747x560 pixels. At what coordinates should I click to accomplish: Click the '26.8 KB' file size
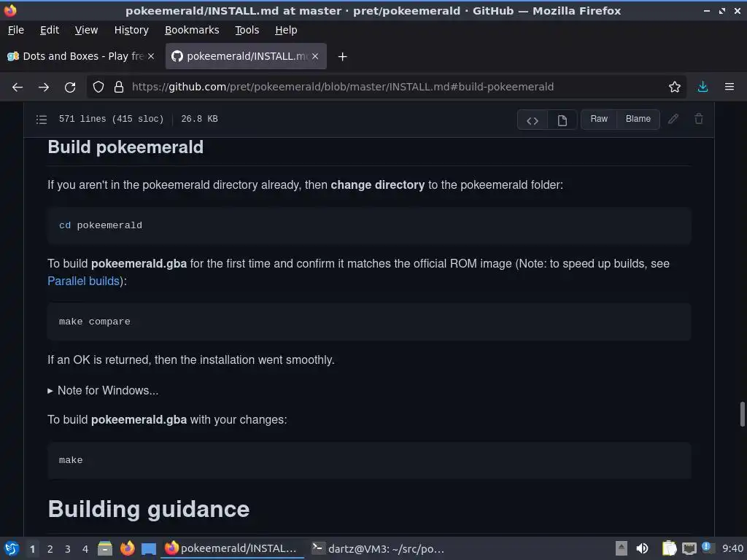199,119
